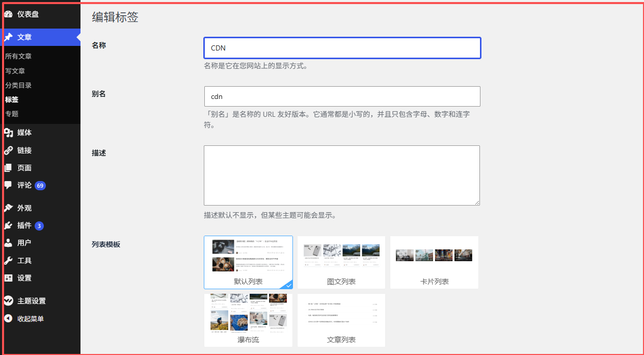Click the pages icon beside 页面

point(8,168)
